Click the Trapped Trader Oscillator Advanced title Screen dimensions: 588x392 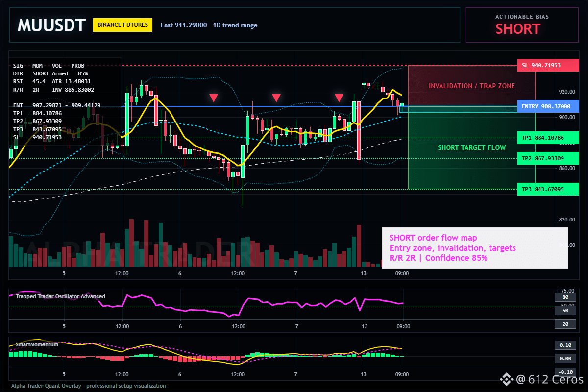[60, 296]
